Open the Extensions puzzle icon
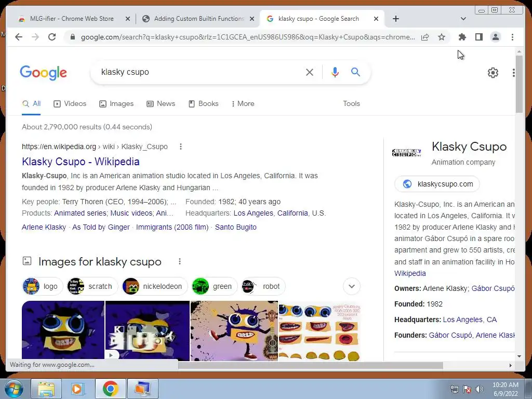Viewport: 532px width, 399px height. 462,37
